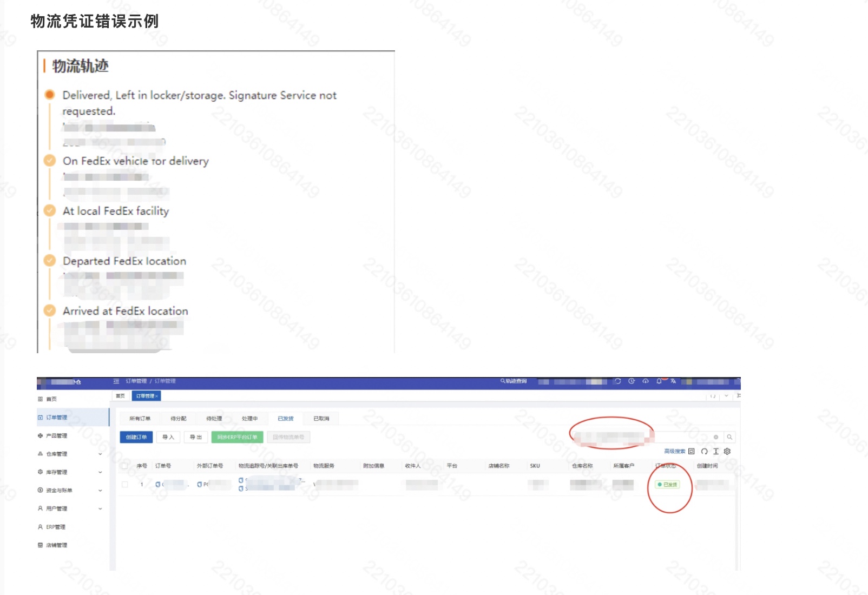Click the green 同步ERP平台订单 button
868x595 pixels.
pyautogui.click(x=238, y=437)
